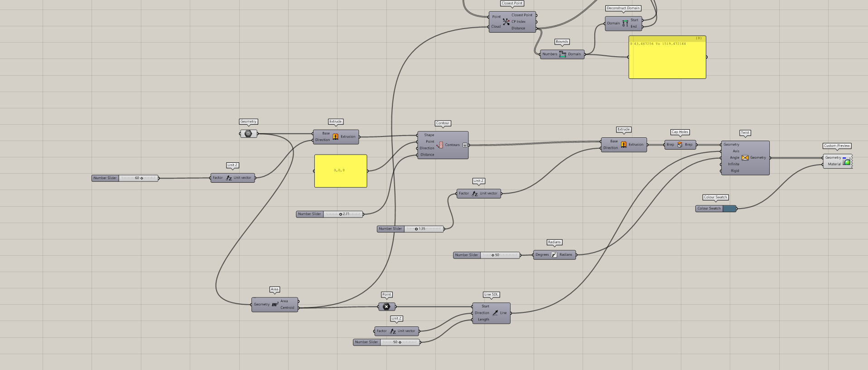This screenshot has width=868, height=370.
Task: Click the Twist name label above component
Action: (x=745, y=133)
